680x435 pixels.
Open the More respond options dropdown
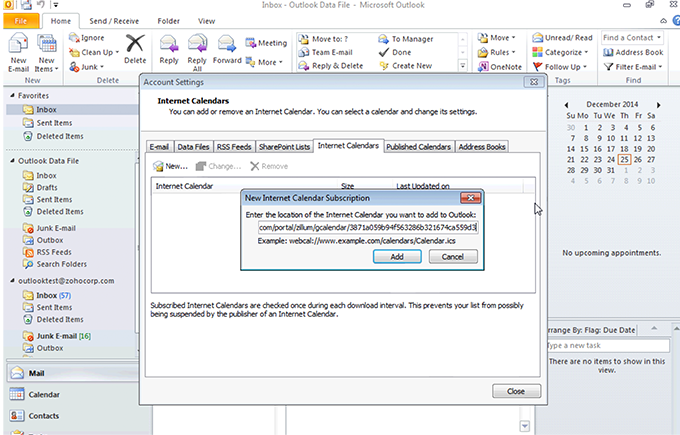click(264, 62)
